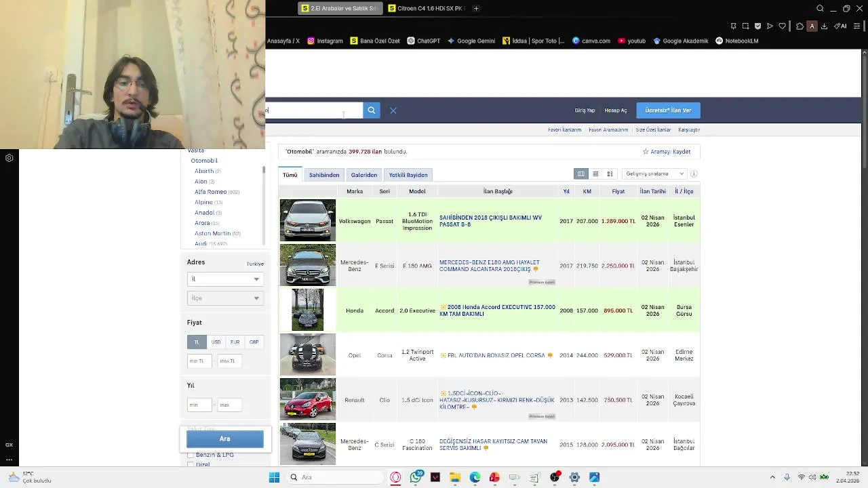The image size is (868, 488).
Task: Select GBP currency toggle
Action: point(254,342)
